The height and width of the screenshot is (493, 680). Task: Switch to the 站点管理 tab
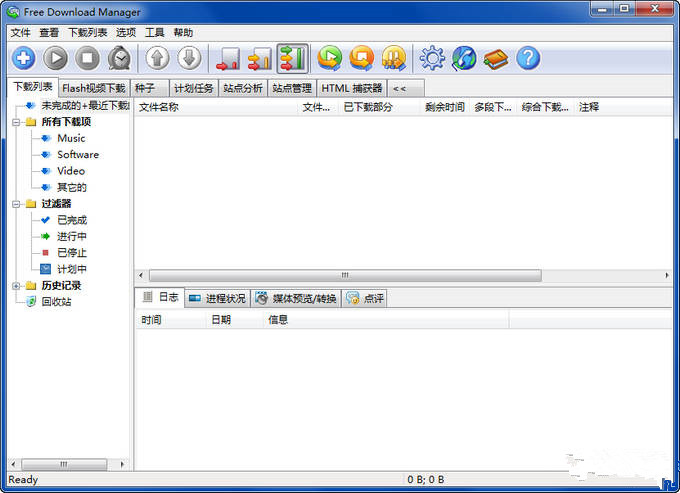click(x=292, y=88)
